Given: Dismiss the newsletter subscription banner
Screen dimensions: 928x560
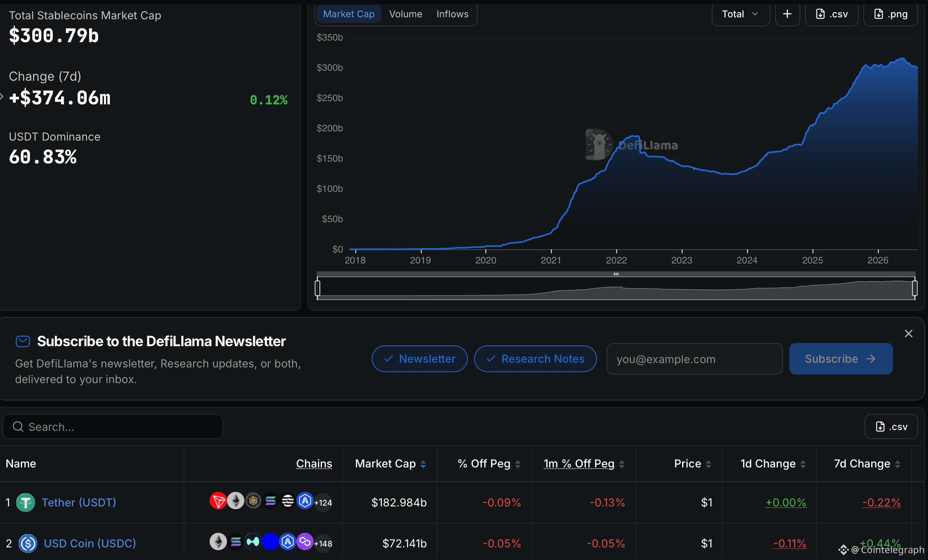Looking at the screenshot, I should [x=909, y=334].
